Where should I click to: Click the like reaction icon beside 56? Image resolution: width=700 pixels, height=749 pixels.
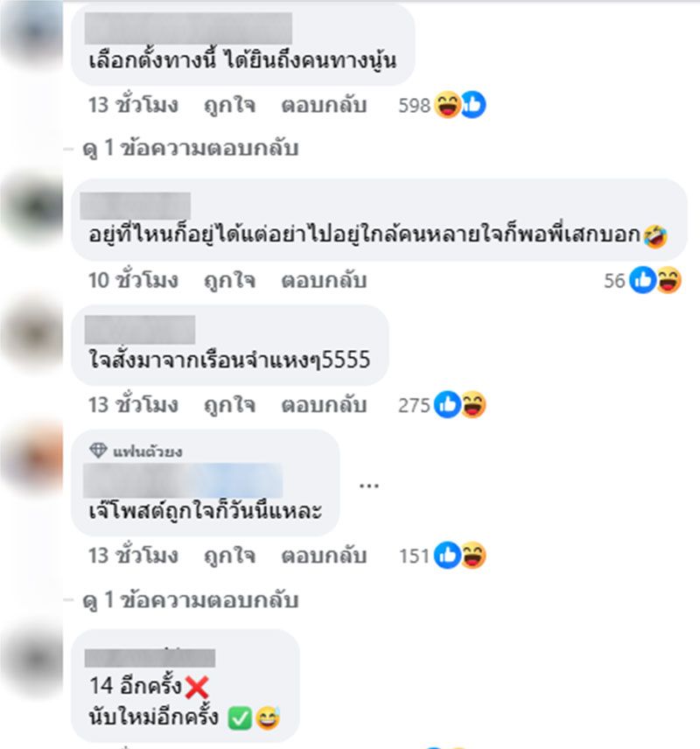pyautogui.click(x=642, y=280)
